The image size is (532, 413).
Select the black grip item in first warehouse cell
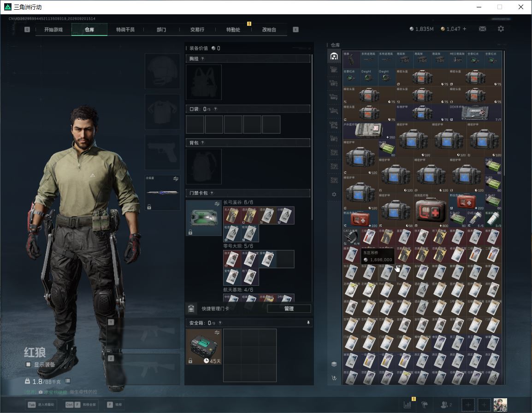click(x=351, y=60)
